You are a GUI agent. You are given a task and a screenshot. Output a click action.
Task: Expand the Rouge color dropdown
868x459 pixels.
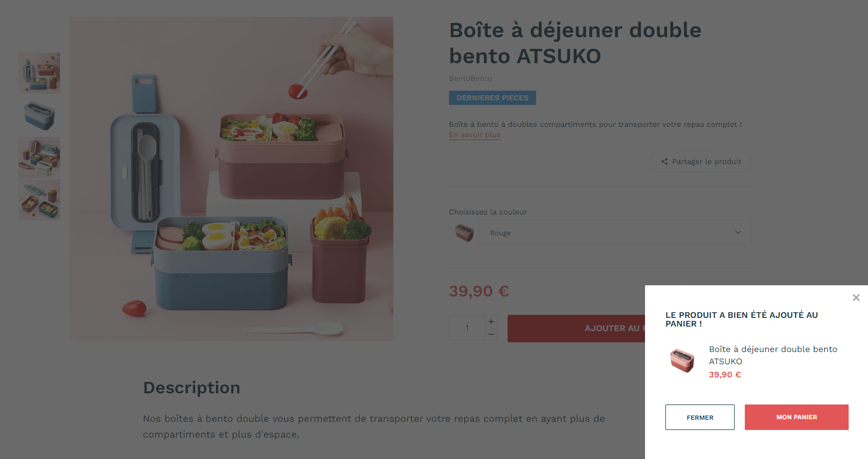tap(615, 232)
